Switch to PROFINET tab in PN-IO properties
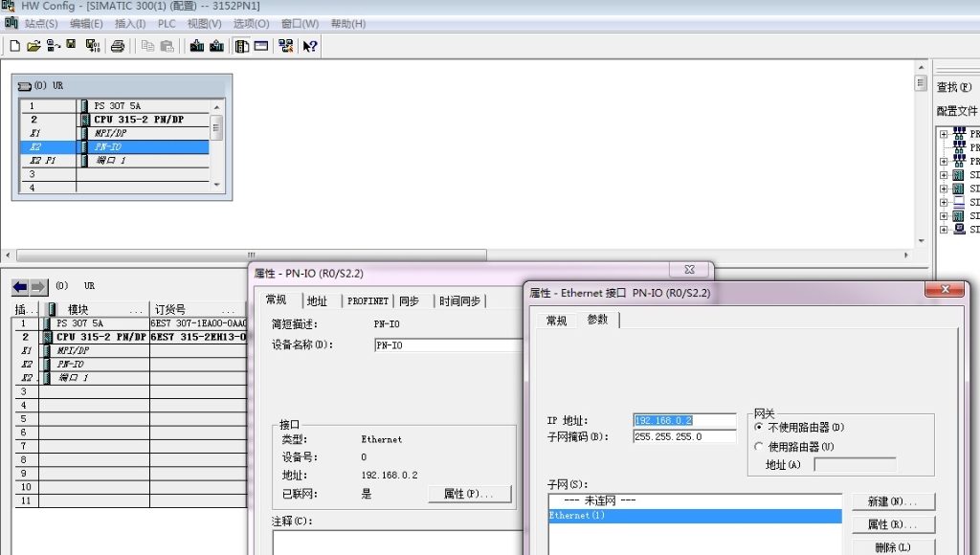The image size is (980, 555). (368, 301)
